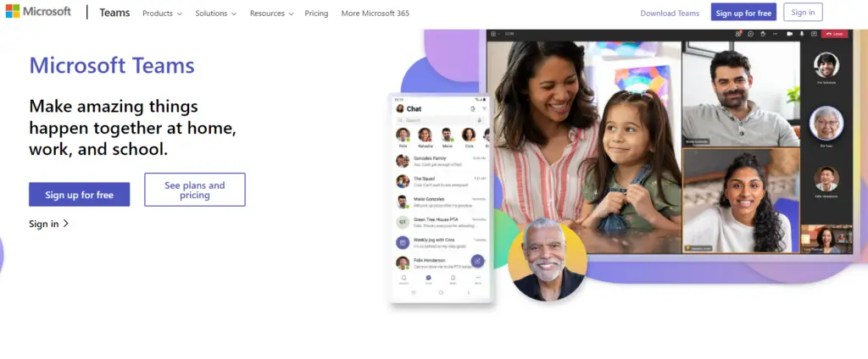Select Cora's avatar in contacts row
The width and height of the screenshot is (868, 359).
(x=469, y=135)
